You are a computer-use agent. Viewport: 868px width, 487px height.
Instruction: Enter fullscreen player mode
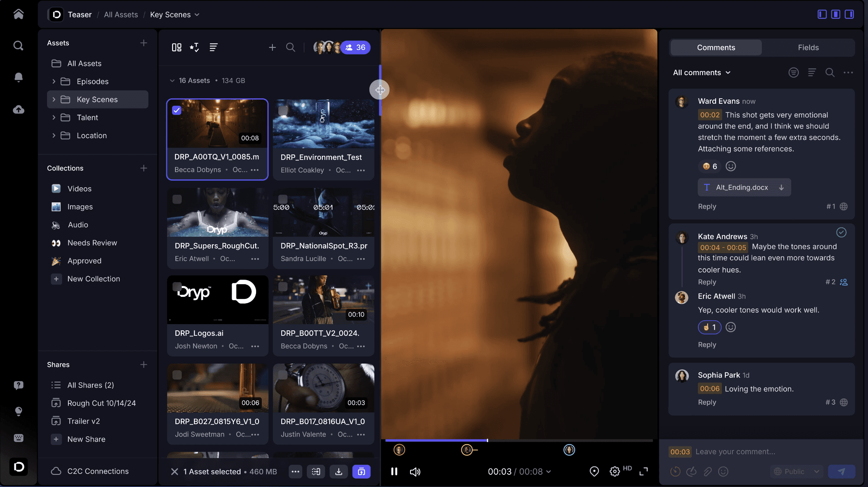(x=643, y=471)
